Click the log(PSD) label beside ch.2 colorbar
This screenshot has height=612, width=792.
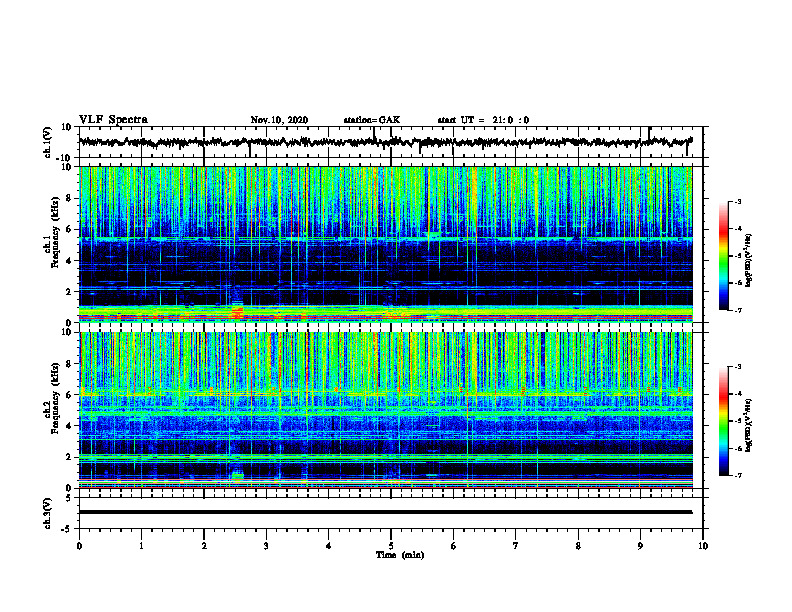[x=748, y=425]
